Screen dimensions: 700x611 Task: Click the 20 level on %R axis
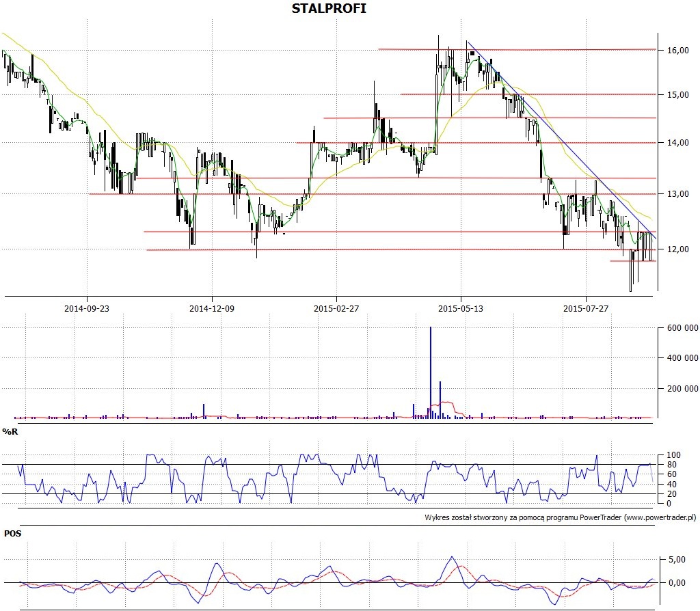coord(672,494)
